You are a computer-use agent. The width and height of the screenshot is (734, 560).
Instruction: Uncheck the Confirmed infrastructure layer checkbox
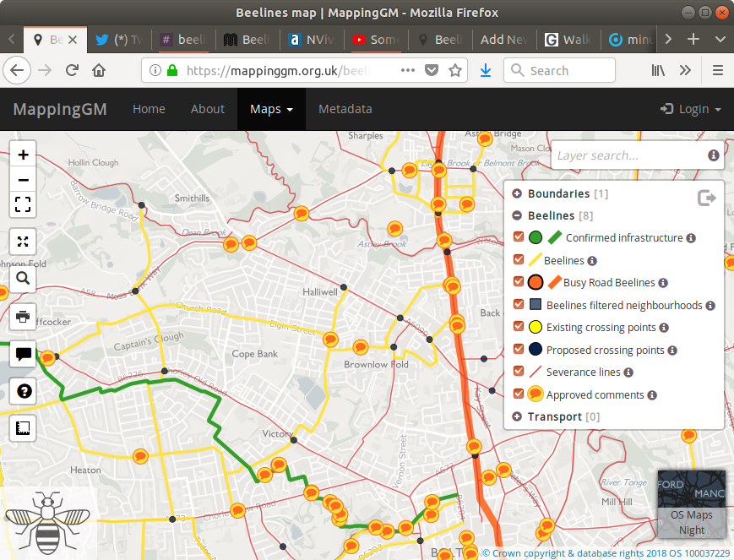click(519, 238)
